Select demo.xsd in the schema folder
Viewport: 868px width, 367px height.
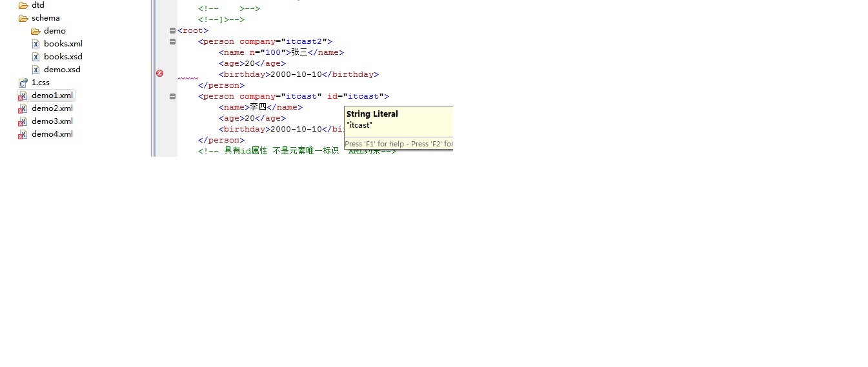(x=62, y=70)
